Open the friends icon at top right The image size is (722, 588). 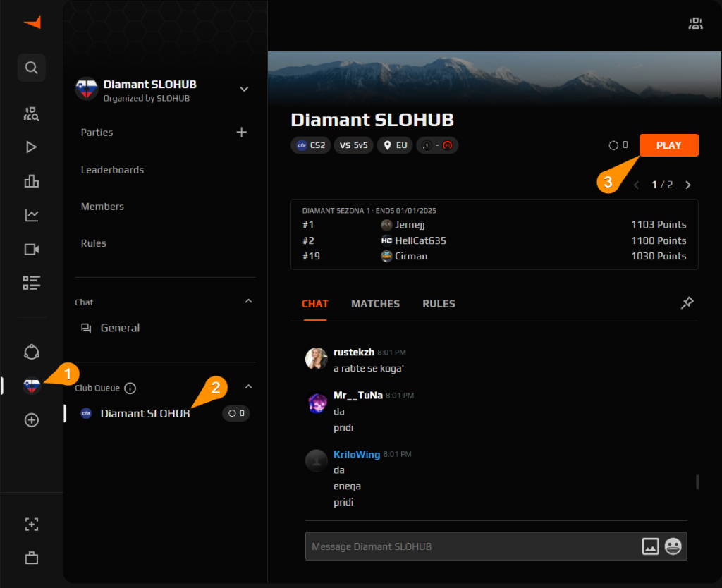pyautogui.click(x=695, y=23)
